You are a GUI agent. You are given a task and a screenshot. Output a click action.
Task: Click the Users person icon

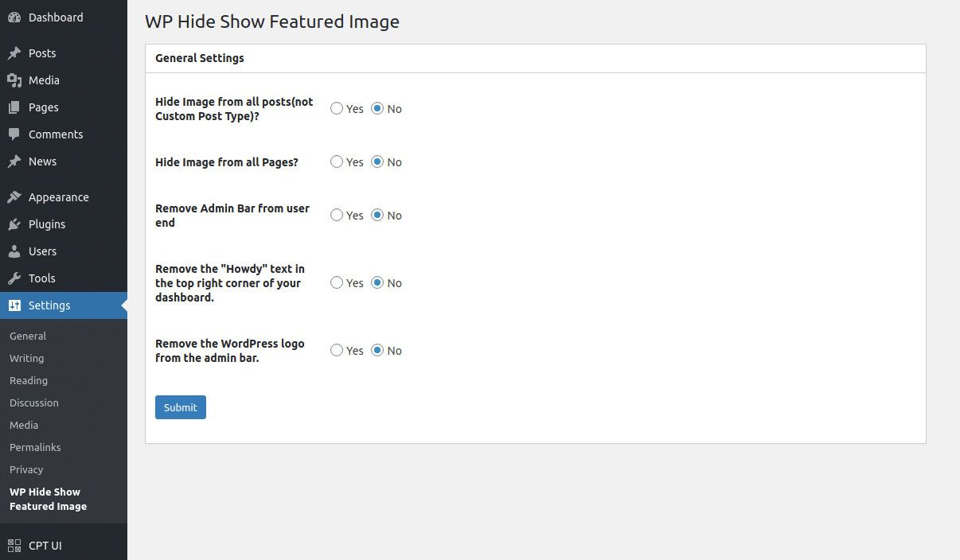tap(14, 251)
